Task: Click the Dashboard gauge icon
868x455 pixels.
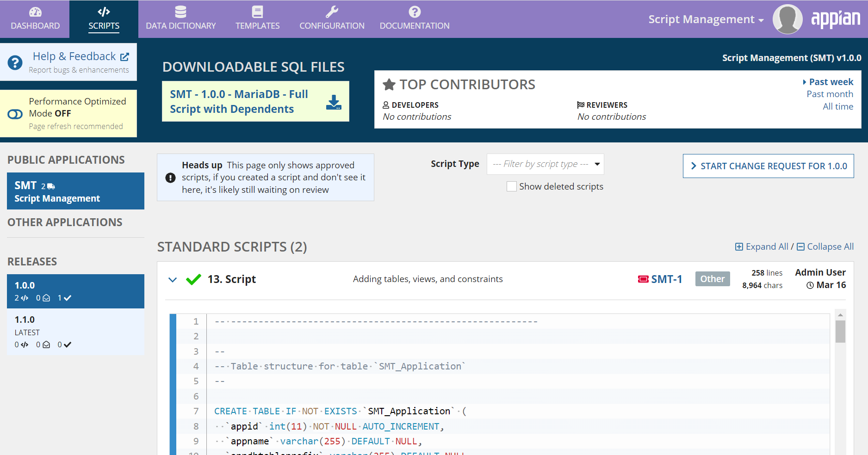Action: 35,12
